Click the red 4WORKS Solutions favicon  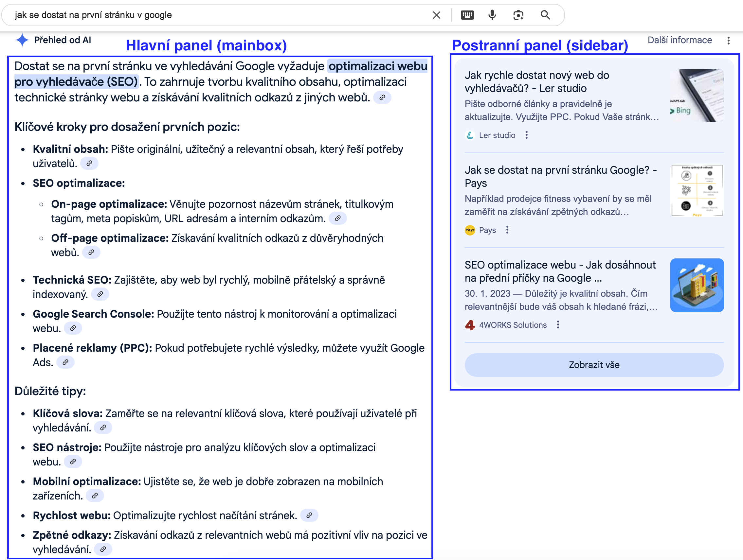(470, 325)
